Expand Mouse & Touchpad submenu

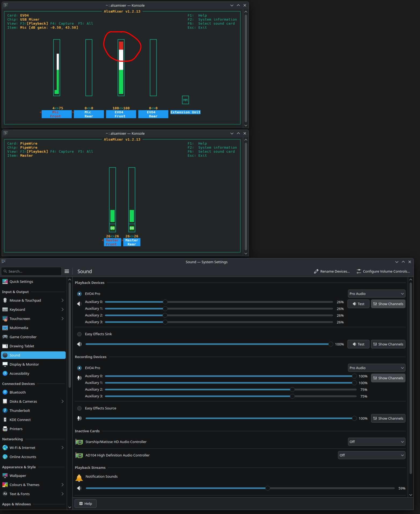[x=62, y=300]
